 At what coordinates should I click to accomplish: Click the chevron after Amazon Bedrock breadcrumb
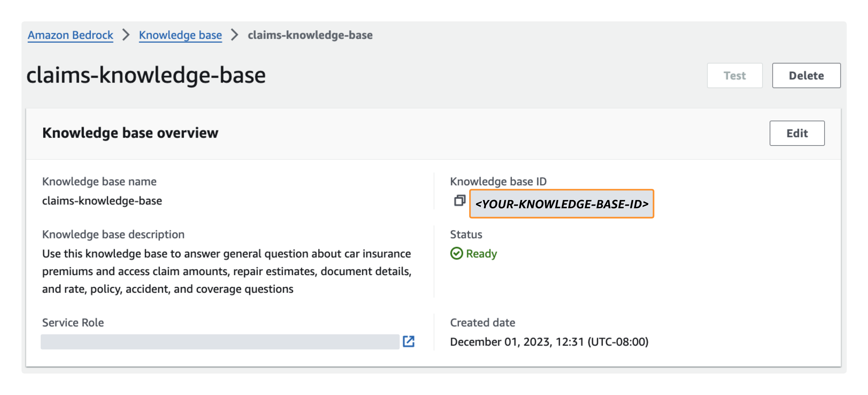pyautogui.click(x=126, y=35)
